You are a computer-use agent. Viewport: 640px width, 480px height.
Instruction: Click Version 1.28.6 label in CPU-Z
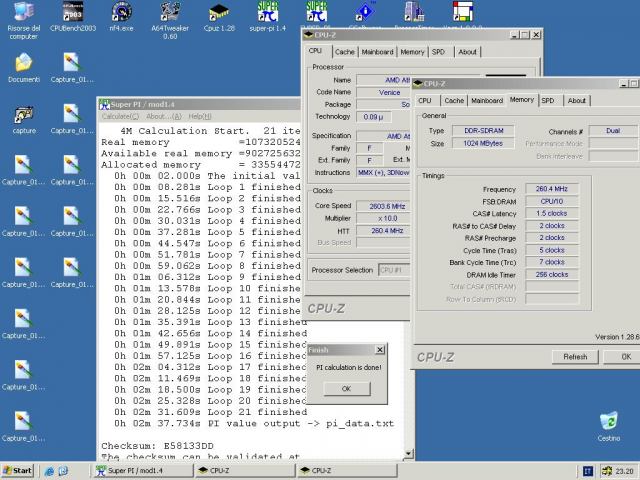pos(617,337)
